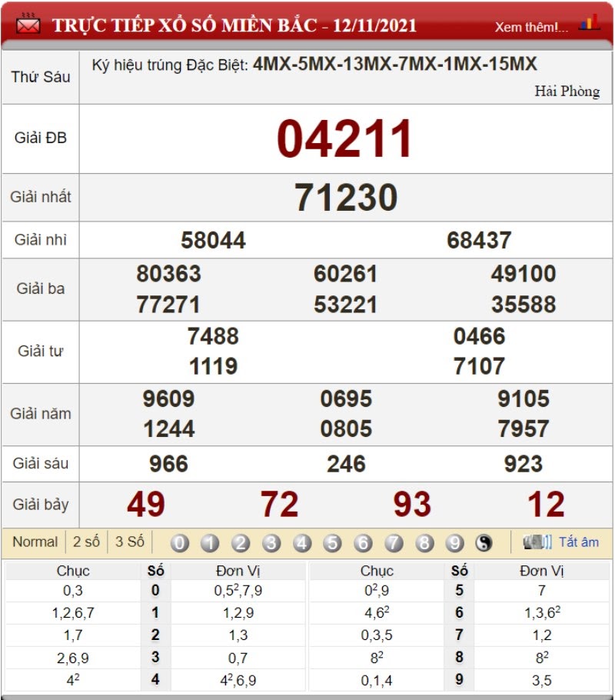Image resolution: width=615 pixels, height=700 pixels.
Task: Select digit 8 filter ball
Action: (x=424, y=543)
